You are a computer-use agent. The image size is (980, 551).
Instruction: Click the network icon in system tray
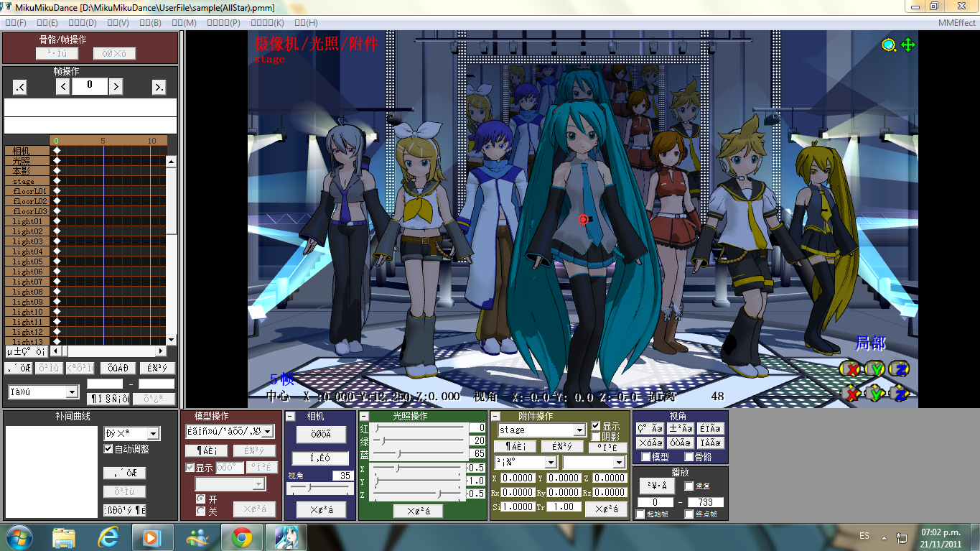click(x=902, y=537)
